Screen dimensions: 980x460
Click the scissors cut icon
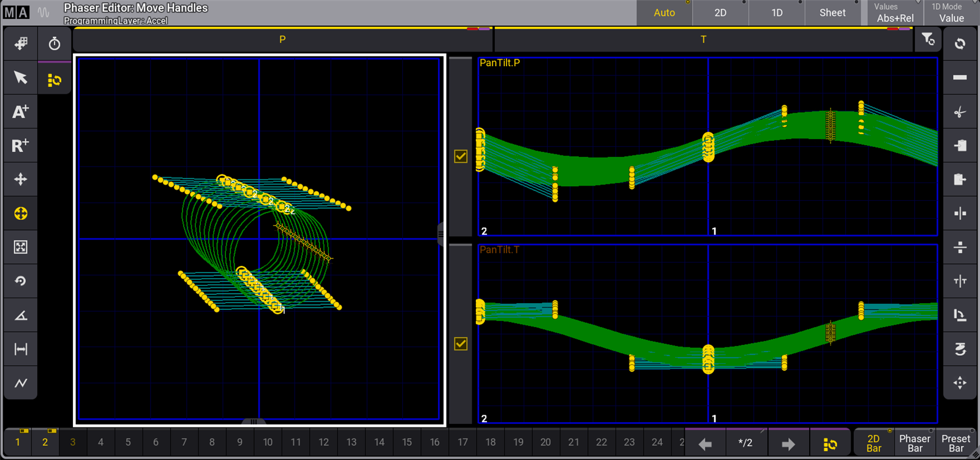click(960, 111)
